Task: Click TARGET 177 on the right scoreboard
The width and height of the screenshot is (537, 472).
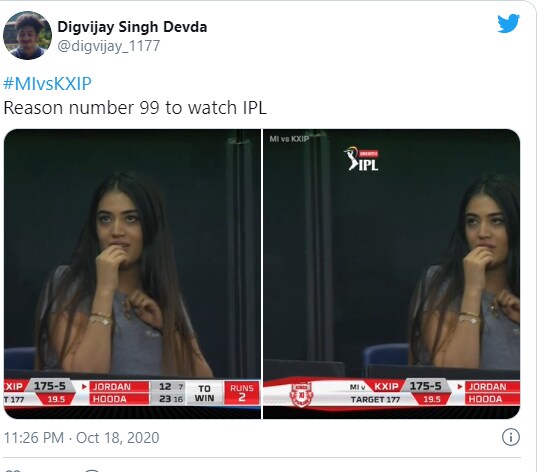Action: click(375, 400)
